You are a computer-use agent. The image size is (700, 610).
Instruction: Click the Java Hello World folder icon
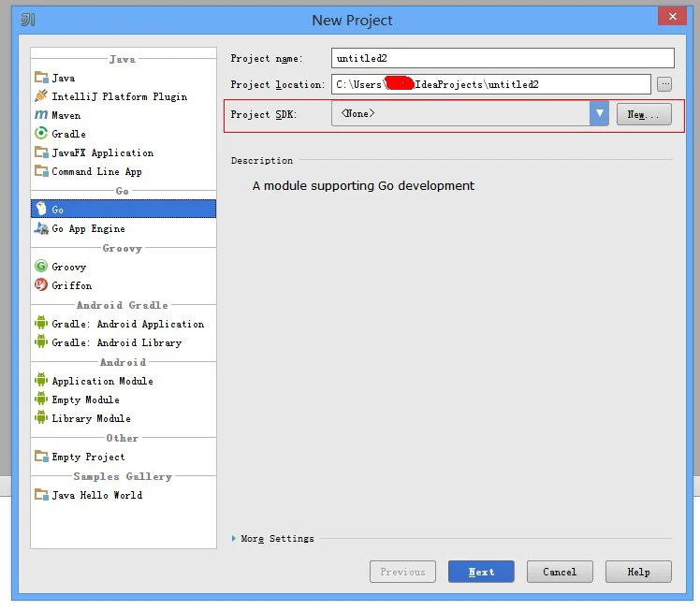(x=41, y=494)
